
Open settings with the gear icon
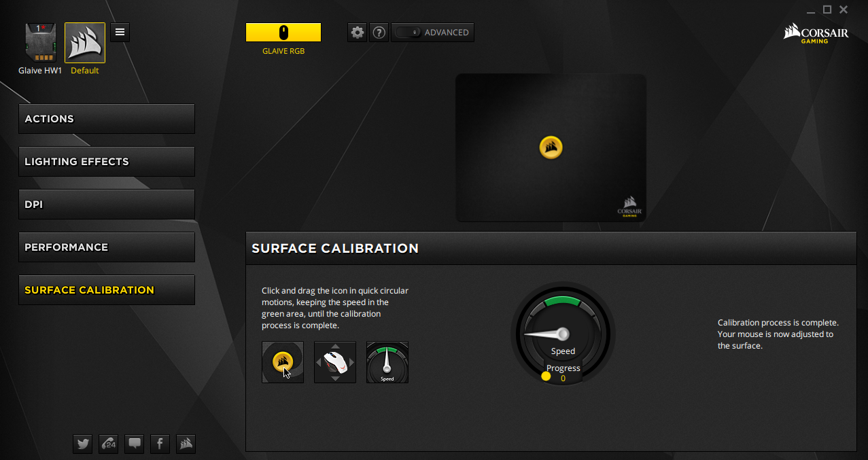(357, 33)
